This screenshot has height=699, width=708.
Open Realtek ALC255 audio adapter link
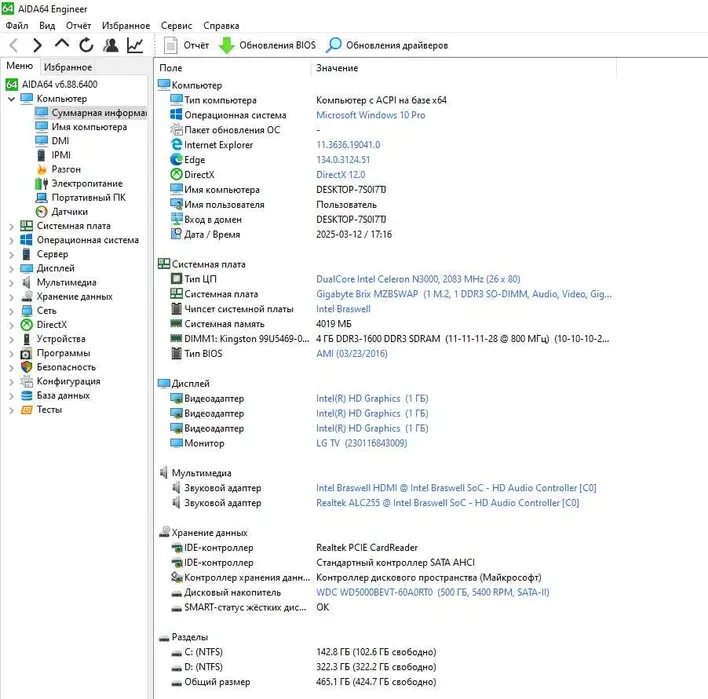coord(447,503)
